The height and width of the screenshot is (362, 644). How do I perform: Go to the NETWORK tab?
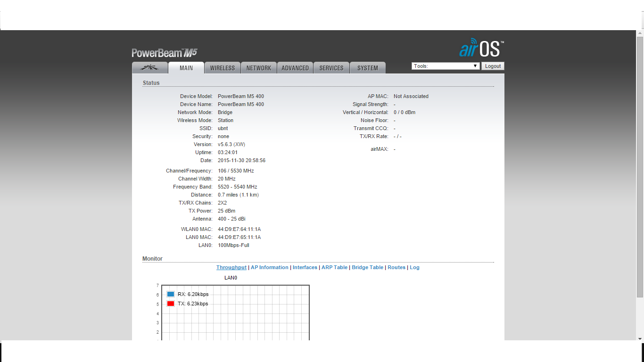[259, 68]
